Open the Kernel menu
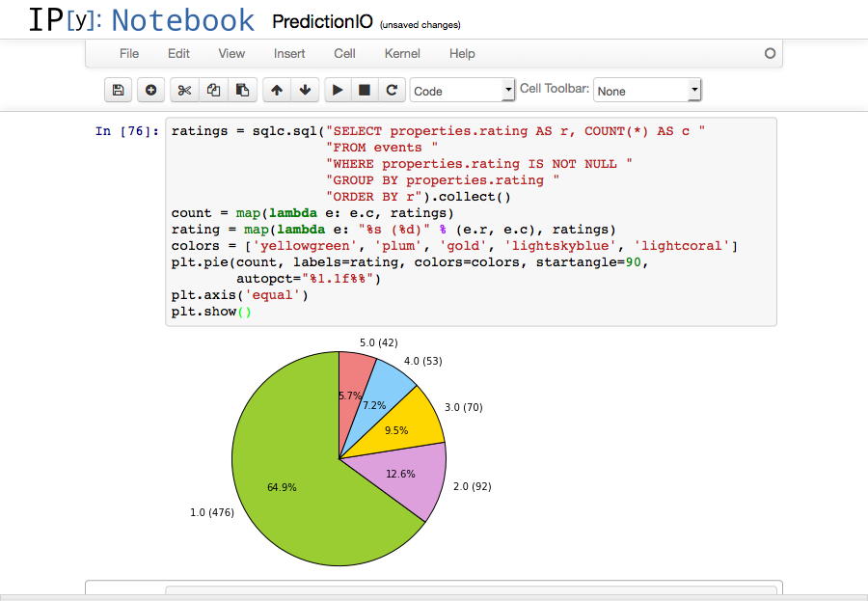 [402, 54]
